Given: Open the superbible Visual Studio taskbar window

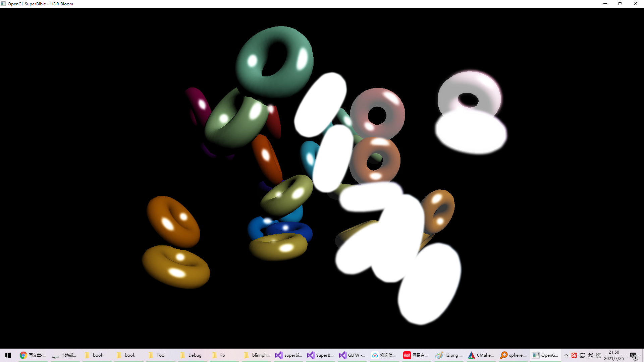Looking at the screenshot, I should point(288,355).
